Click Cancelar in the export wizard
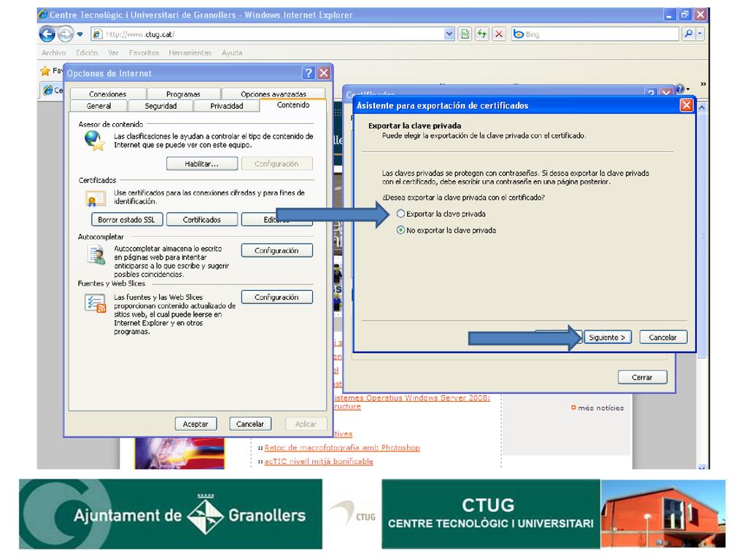The height and width of the screenshot is (560, 747). [x=662, y=337]
